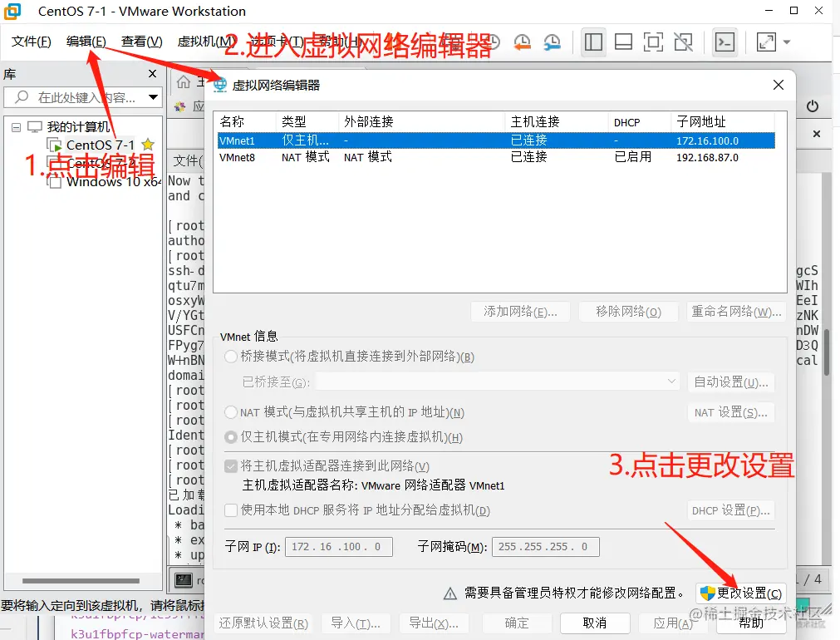Open the 编辑(E) menu
This screenshot has height=640, width=840.
tap(86, 42)
